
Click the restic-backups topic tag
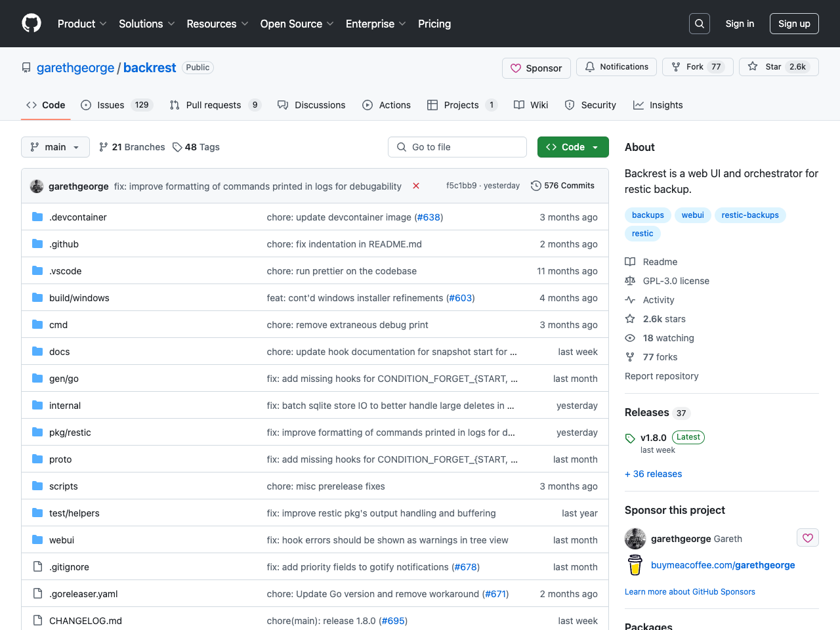[x=750, y=215]
